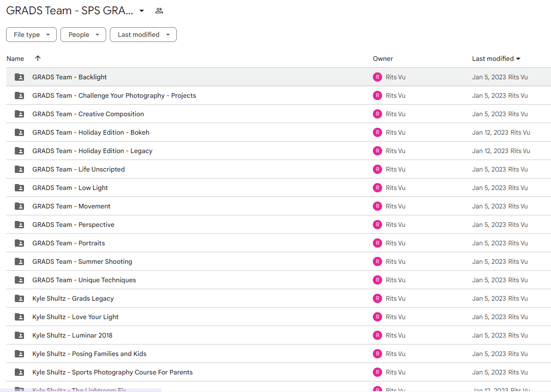Image resolution: width=551 pixels, height=392 pixels.
Task: Click folder icon of GRADS Team - Low Light
Action: pos(19,188)
